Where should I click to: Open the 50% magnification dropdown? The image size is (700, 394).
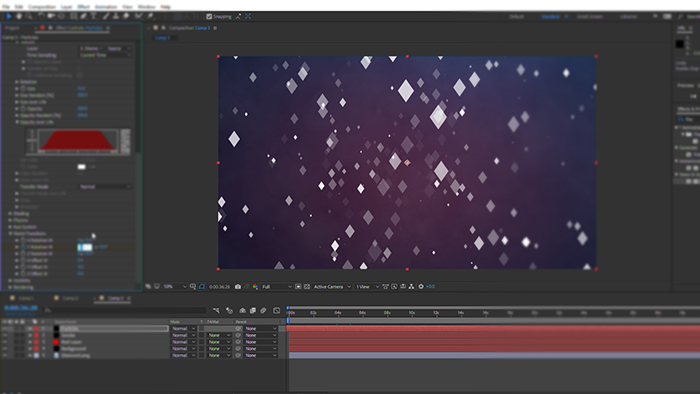(x=175, y=286)
